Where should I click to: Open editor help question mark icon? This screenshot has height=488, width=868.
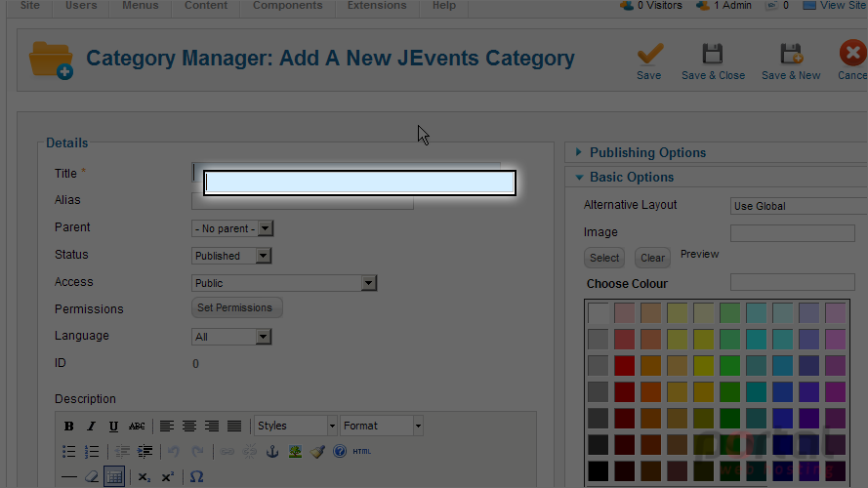tap(340, 452)
